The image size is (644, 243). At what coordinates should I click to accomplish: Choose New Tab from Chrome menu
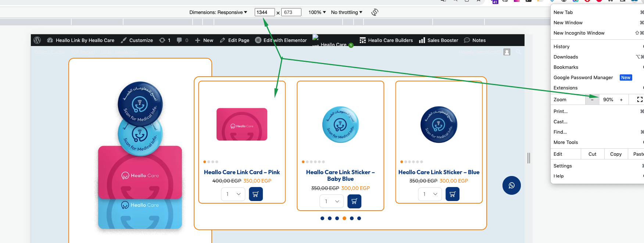pyautogui.click(x=597, y=12)
